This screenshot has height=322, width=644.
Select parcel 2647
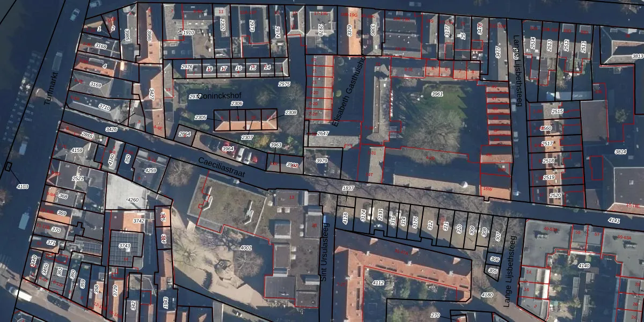[323, 133]
